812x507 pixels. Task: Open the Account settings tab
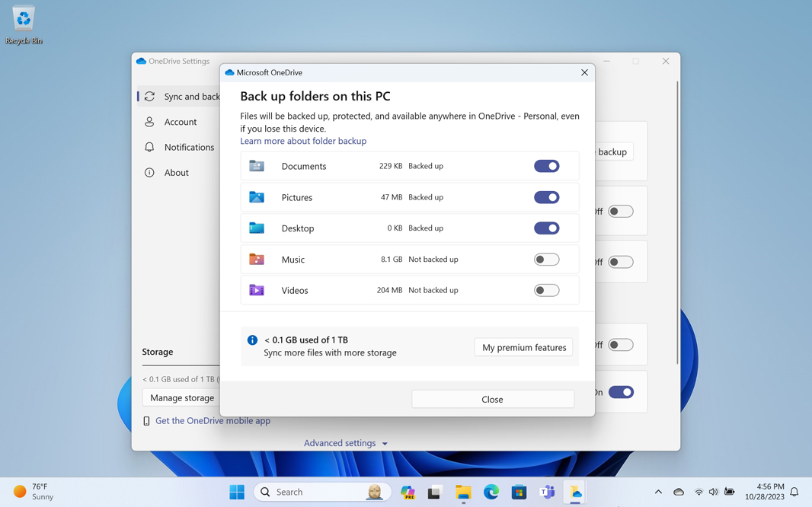pos(181,122)
